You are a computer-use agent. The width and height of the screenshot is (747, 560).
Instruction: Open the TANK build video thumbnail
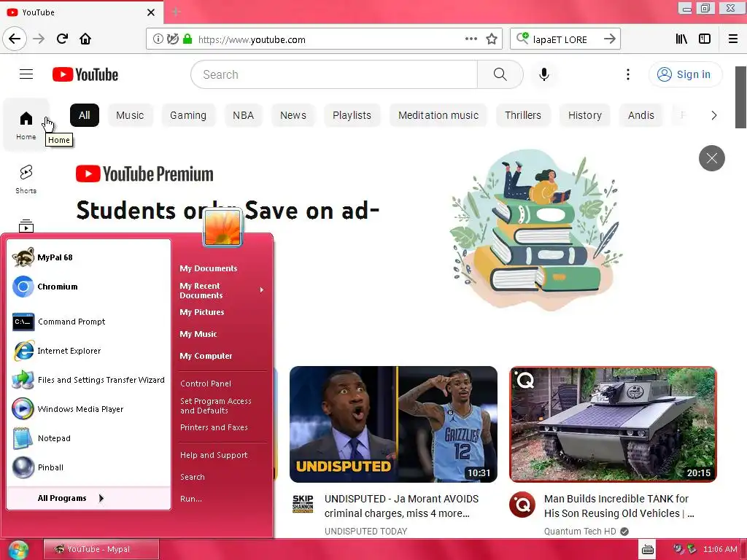613,424
